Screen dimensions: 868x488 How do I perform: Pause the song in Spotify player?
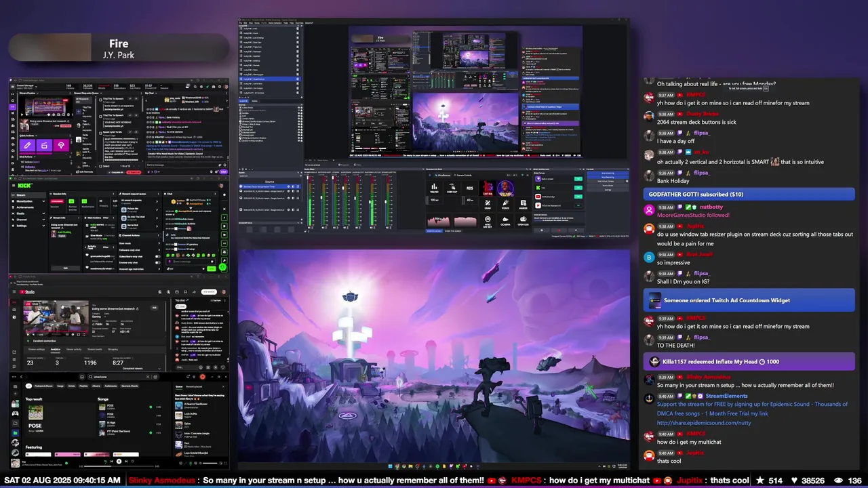[x=119, y=461]
